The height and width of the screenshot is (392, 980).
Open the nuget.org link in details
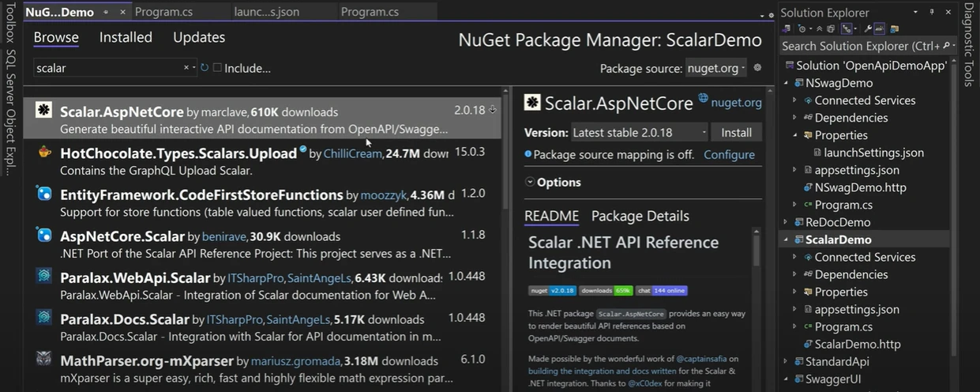[736, 102]
